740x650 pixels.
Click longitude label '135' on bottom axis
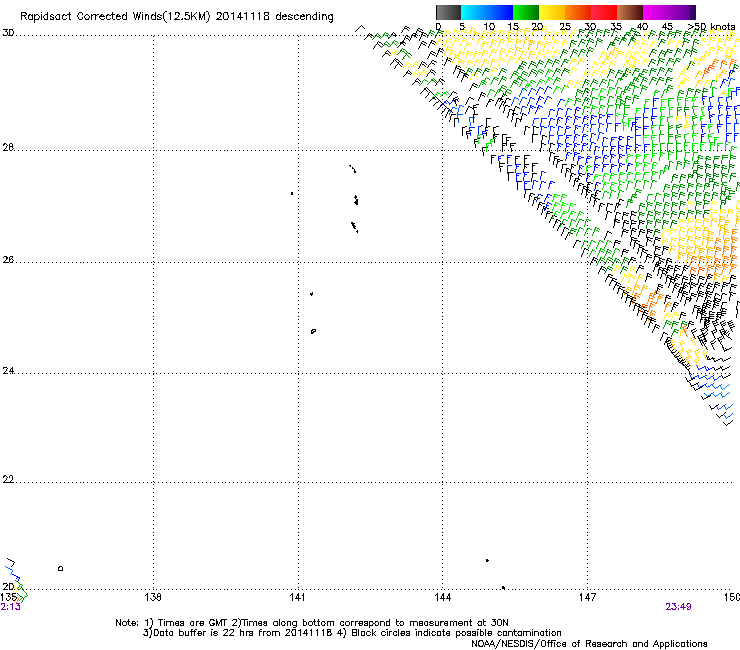click(8, 597)
